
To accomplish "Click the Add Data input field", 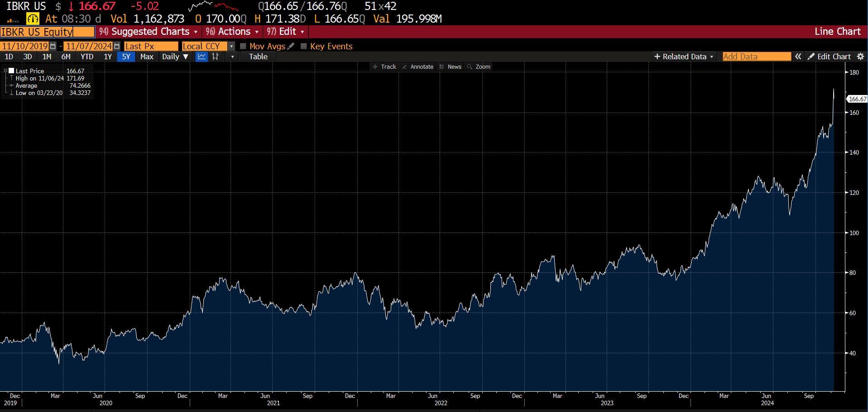I will click(756, 57).
